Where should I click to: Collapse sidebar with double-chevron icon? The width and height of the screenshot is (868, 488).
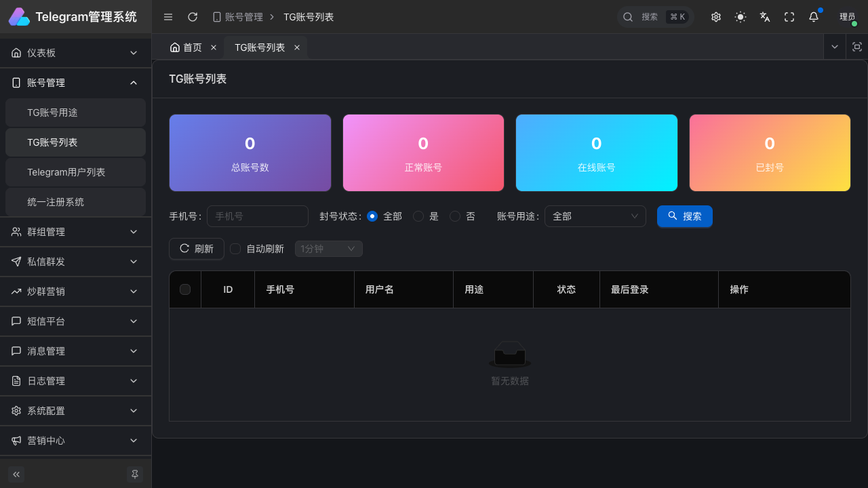pyautogui.click(x=16, y=474)
